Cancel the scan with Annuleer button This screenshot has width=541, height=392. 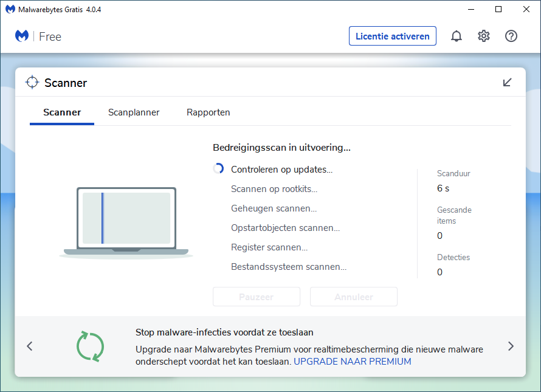point(354,297)
